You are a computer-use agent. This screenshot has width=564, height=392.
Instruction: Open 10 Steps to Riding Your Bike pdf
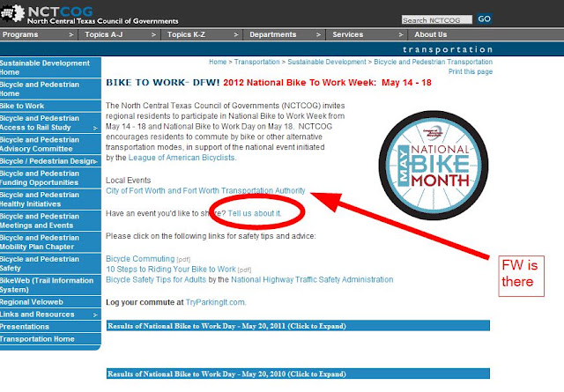pos(171,269)
